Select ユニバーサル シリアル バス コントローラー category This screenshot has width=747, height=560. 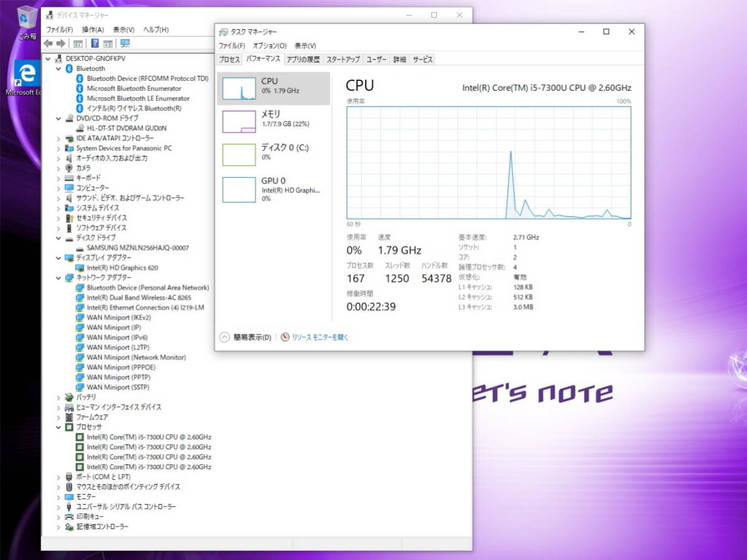[x=126, y=506]
